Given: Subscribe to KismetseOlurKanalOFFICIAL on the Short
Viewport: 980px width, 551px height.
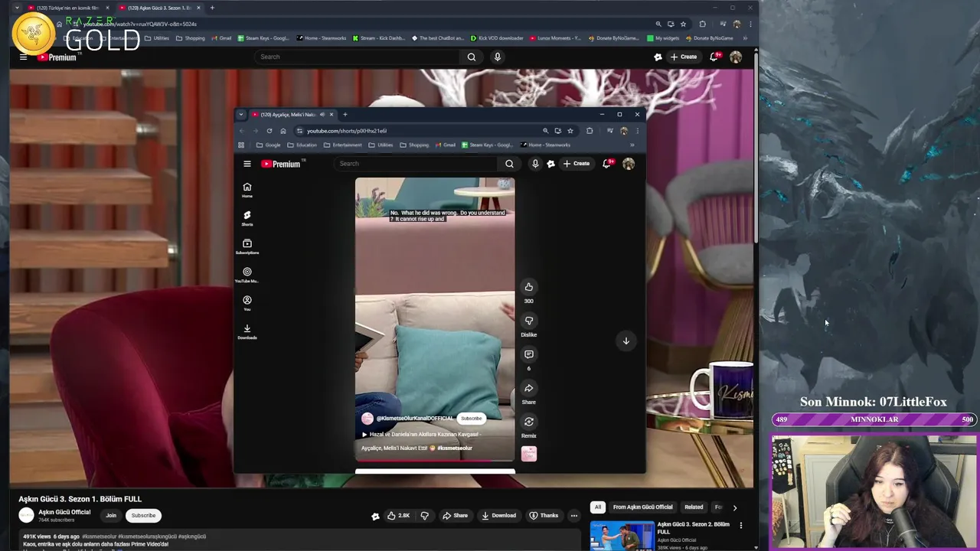Looking at the screenshot, I should [x=472, y=419].
